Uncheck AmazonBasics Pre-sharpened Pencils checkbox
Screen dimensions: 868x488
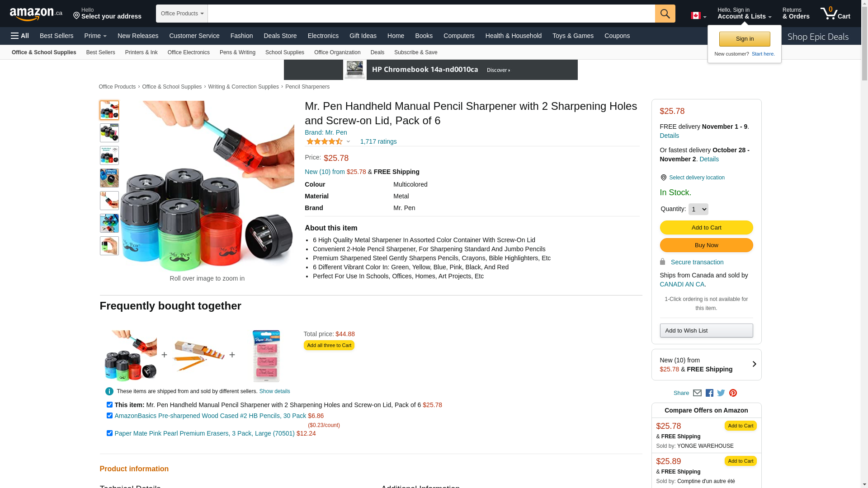109,416
